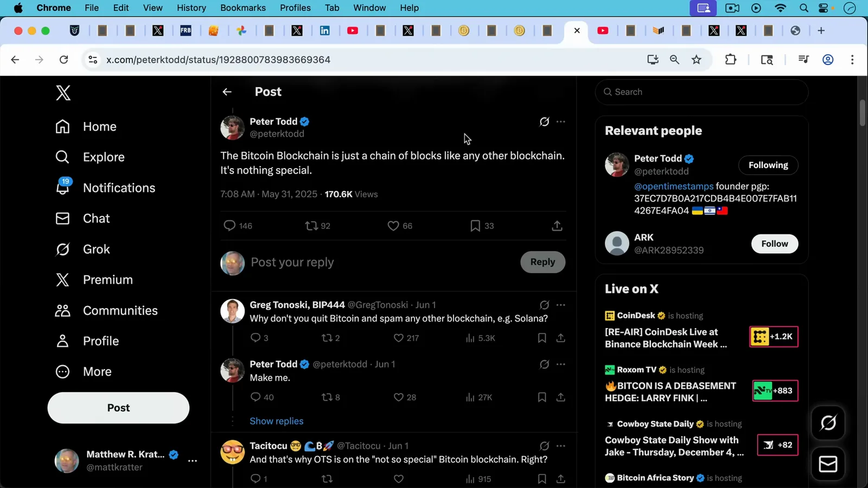Open three-dot menu on the main post
The image size is (868, 488).
(560, 121)
